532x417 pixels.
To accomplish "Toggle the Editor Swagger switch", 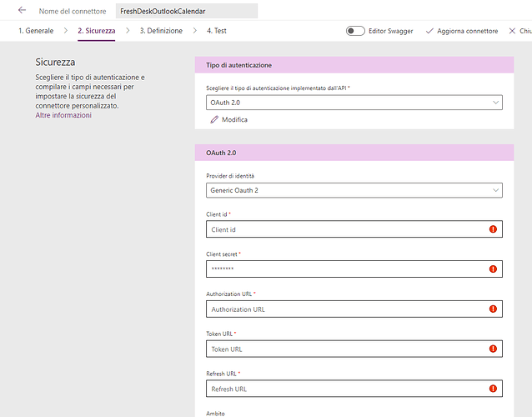I will (355, 31).
